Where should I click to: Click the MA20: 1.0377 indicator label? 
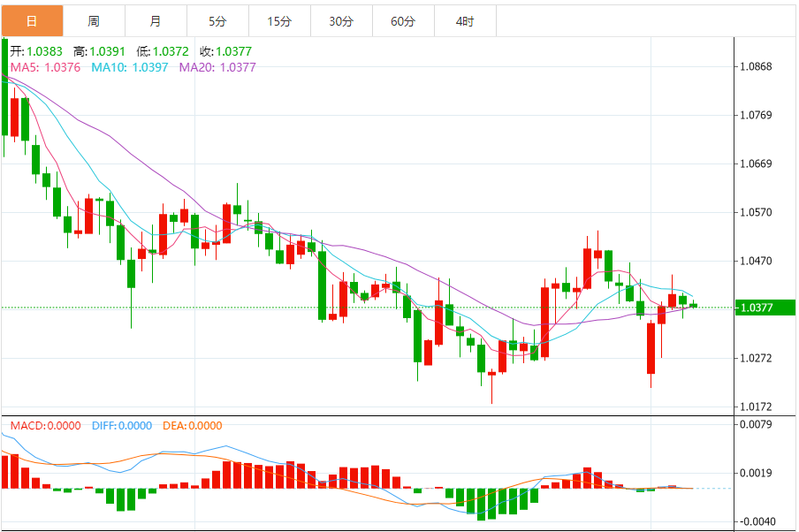point(217,67)
